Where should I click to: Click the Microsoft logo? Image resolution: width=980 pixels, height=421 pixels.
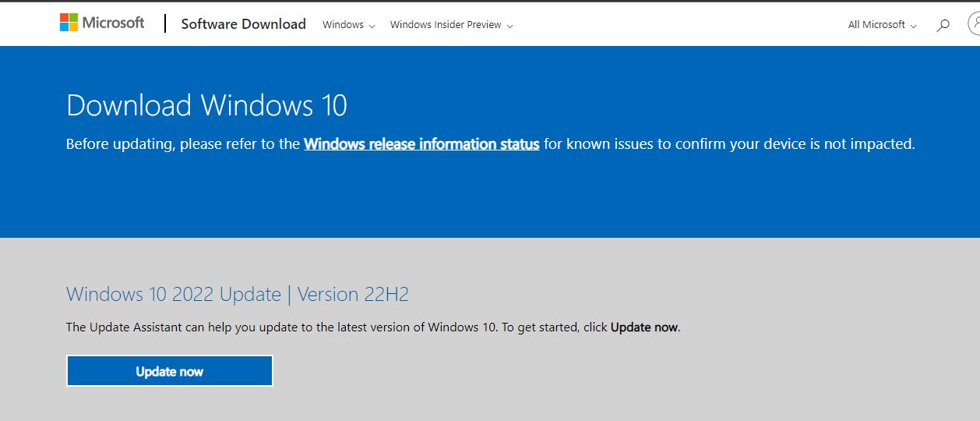tap(102, 23)
